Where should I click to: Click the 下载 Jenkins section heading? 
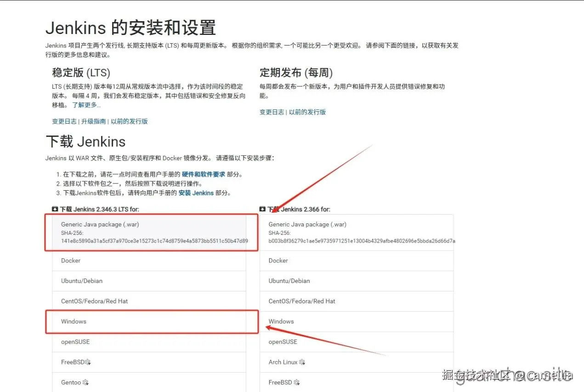tap(85, 141)
